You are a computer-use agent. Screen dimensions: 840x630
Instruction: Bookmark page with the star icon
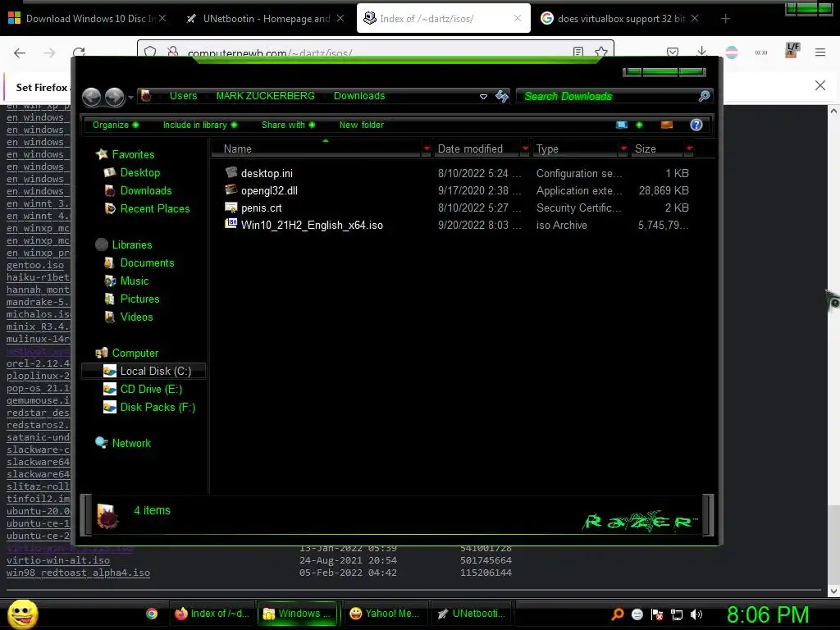coord(601,52)
